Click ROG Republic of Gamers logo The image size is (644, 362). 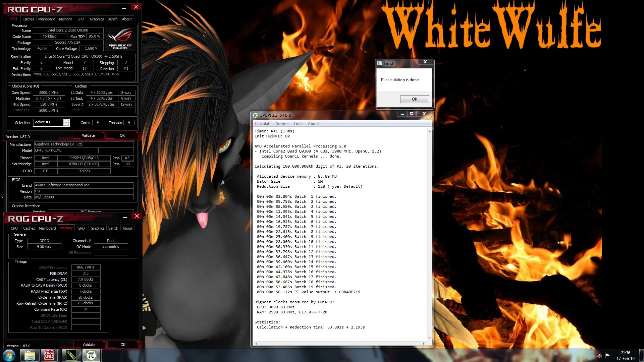[120, 39]
